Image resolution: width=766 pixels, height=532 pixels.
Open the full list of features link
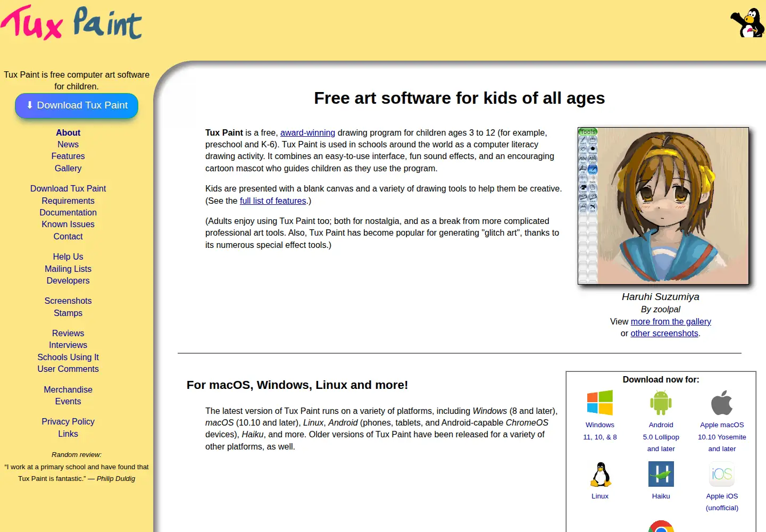(273, 201)
